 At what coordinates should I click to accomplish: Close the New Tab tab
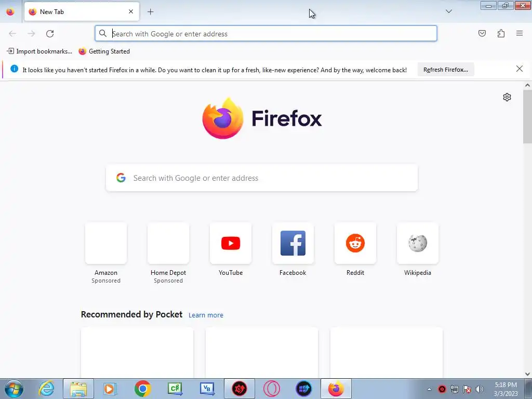point(131,11)
